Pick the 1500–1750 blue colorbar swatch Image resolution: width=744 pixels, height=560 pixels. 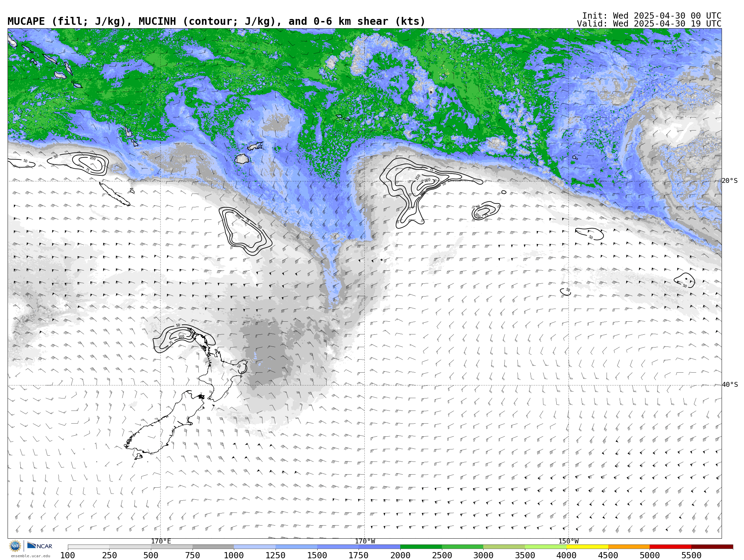[338, 547]
